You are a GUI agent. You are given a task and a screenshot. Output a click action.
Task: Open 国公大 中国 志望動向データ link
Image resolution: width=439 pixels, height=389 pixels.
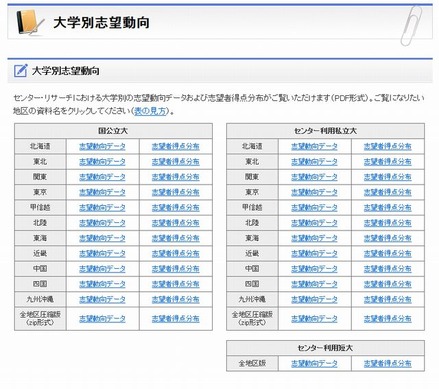[102, 269]
